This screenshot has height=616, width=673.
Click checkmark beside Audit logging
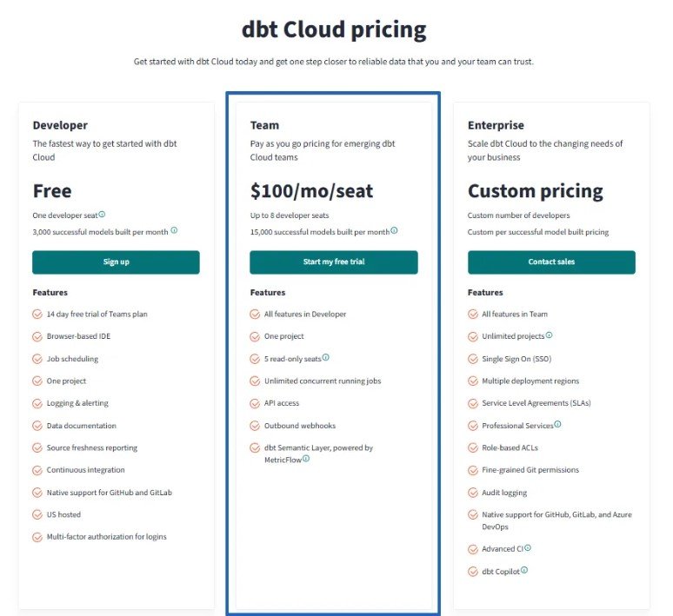(x=472, y=493)
